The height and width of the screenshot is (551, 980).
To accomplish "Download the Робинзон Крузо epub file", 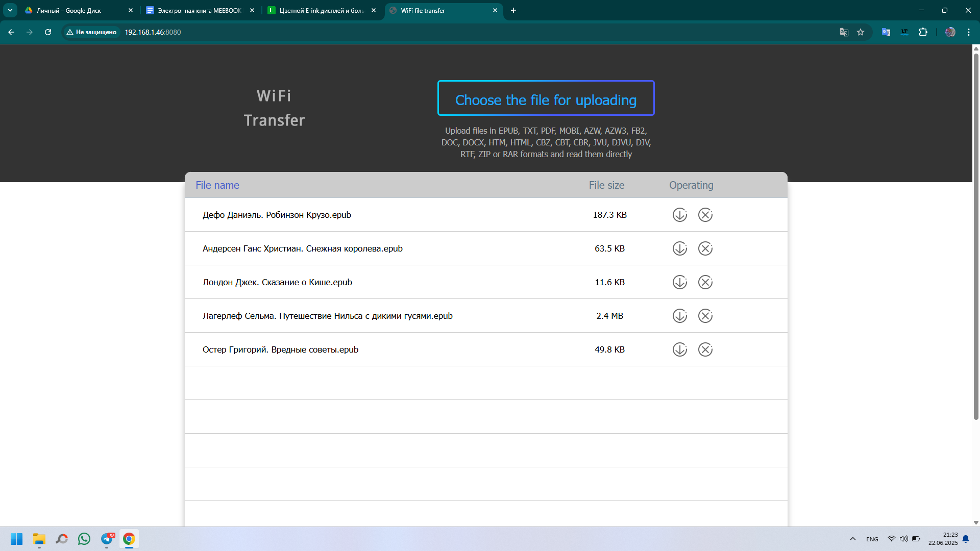I will 679,215.
